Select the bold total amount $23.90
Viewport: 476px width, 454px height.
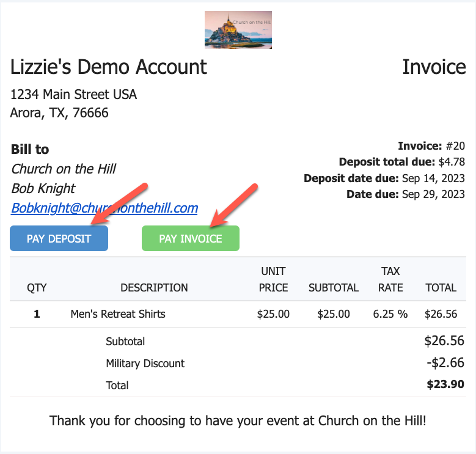point(445,385)
